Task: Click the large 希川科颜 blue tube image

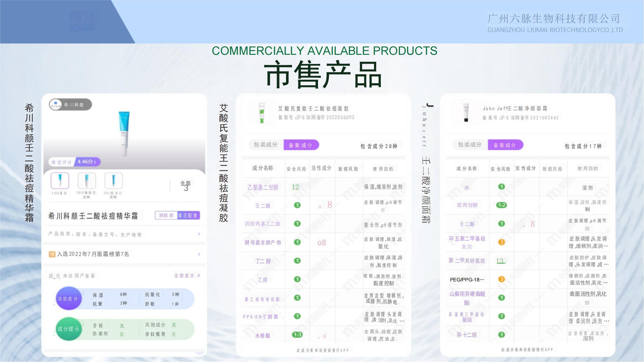Action: tap(124, 134)
